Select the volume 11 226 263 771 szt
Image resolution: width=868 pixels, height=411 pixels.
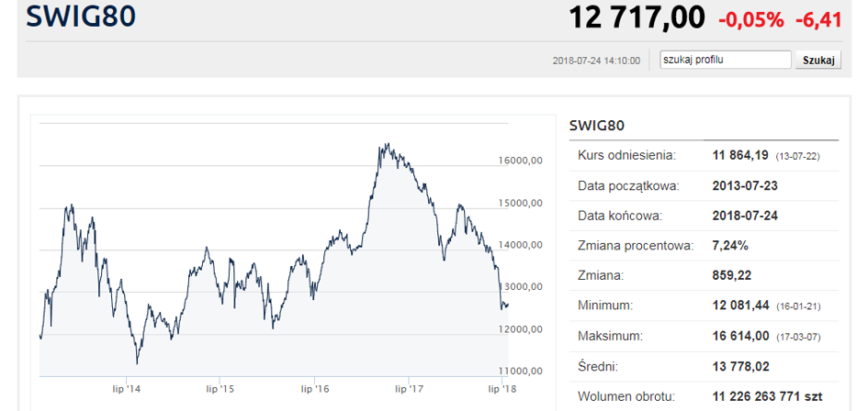[x=767, y=396]
